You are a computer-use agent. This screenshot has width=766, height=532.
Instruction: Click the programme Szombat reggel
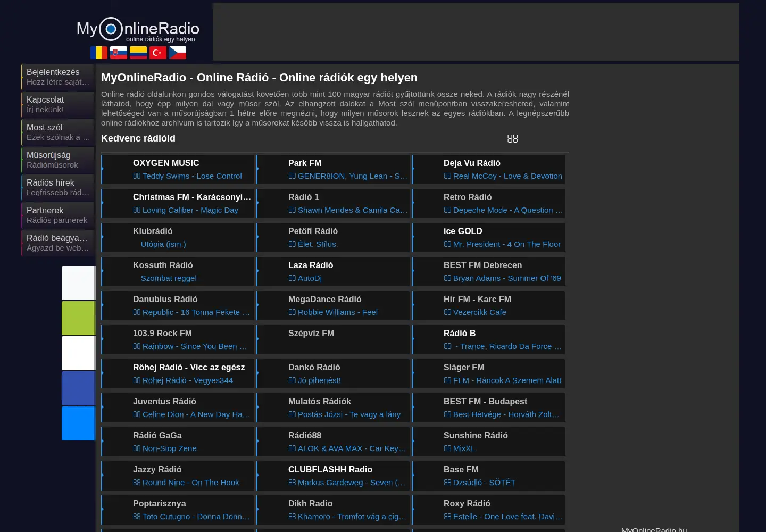click(x=169, y=278)
